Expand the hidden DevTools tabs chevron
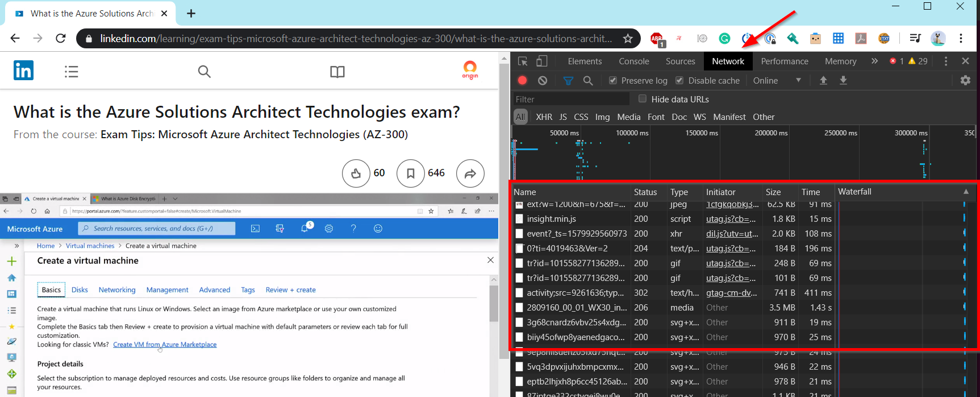Image resolution: width=980 pixels, height=397 pixels. coord(874,61)
